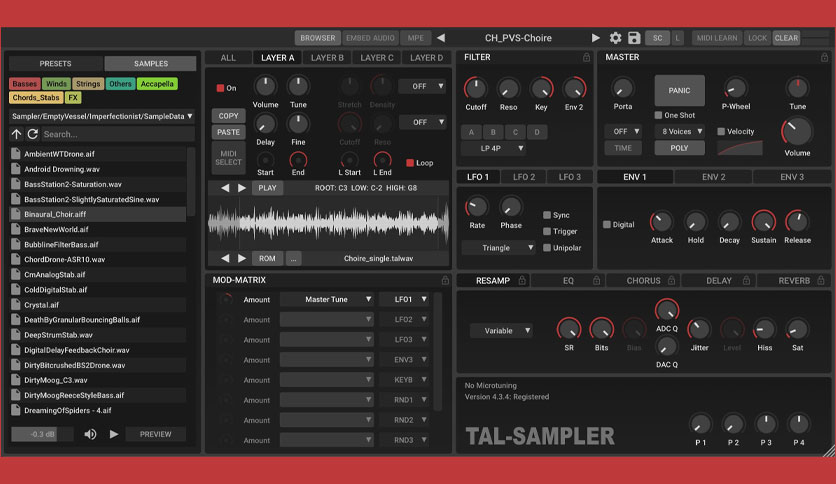Select next sample arrow beside ROM
The height and width of the screenshot is (484, 836).
242,258
